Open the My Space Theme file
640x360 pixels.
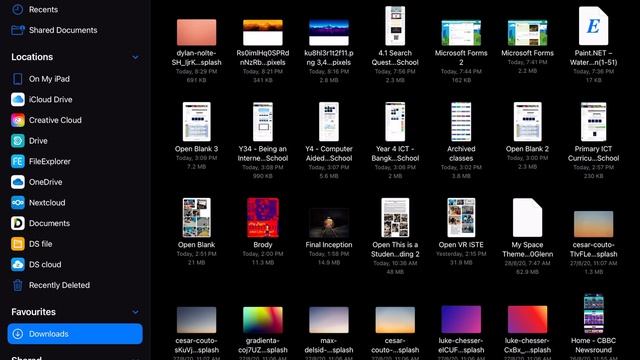(527, 218)
